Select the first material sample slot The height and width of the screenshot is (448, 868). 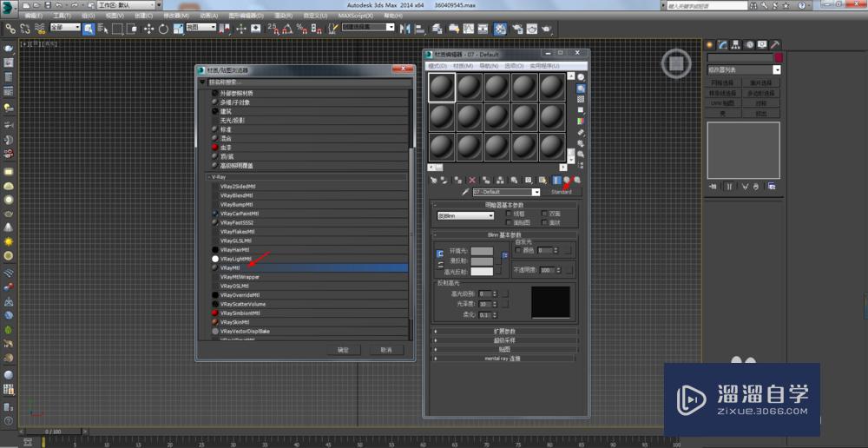pyautogui.click(x=442, y=88)
